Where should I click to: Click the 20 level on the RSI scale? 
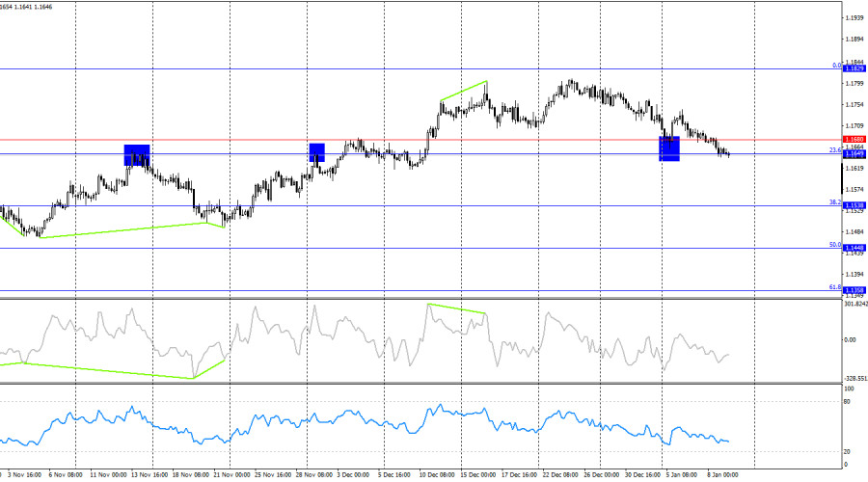[847, 452]
